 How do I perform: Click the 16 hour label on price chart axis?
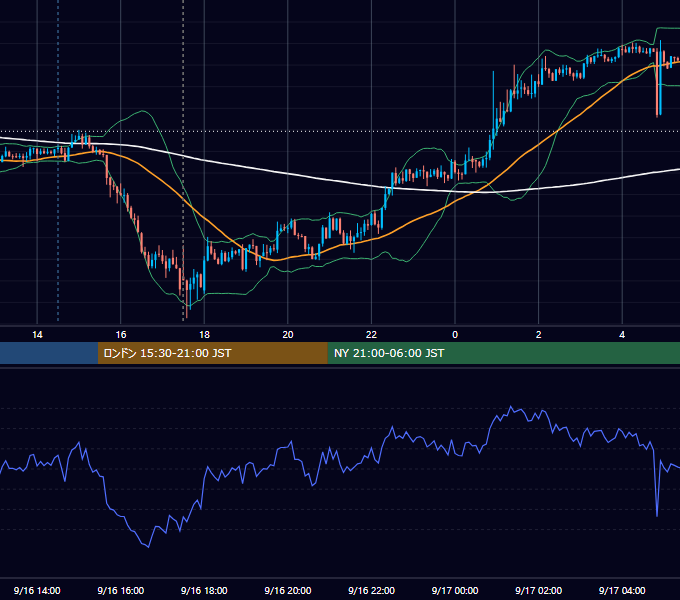click(121, 335)
